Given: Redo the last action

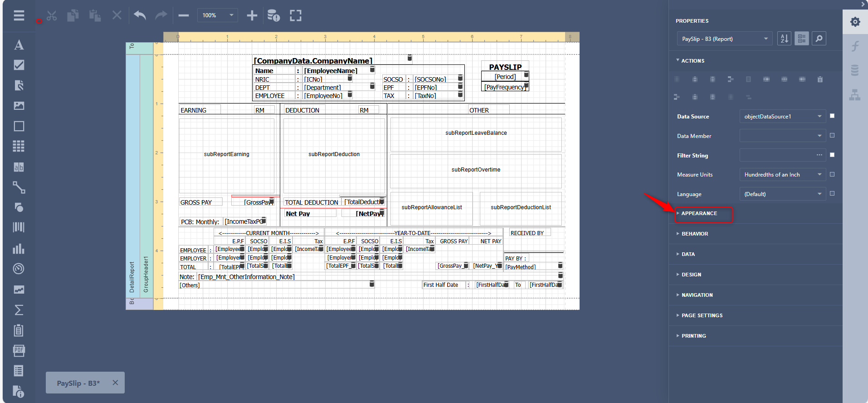Looking at the screenshot, I should coord(161,15).
